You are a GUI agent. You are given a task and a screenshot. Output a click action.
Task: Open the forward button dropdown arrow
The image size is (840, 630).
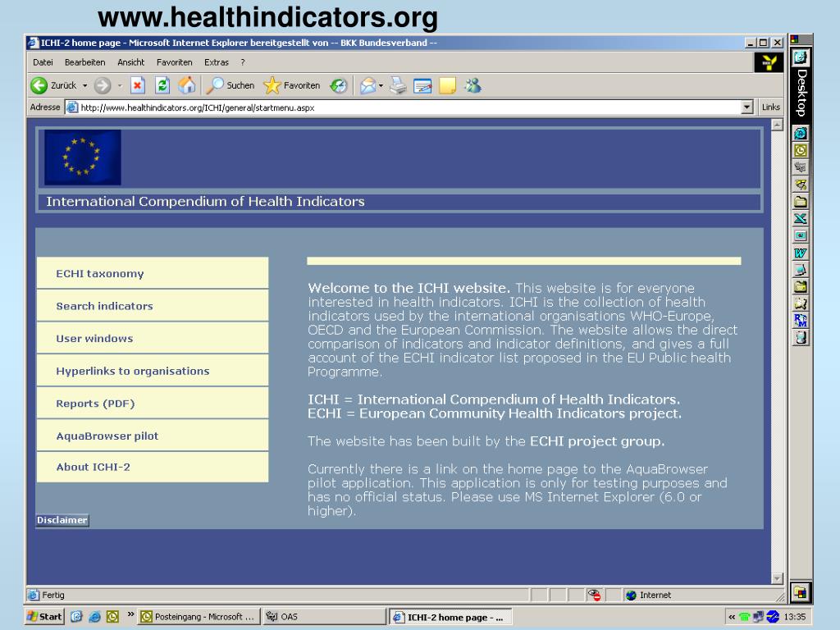click(x=120, y=85)
